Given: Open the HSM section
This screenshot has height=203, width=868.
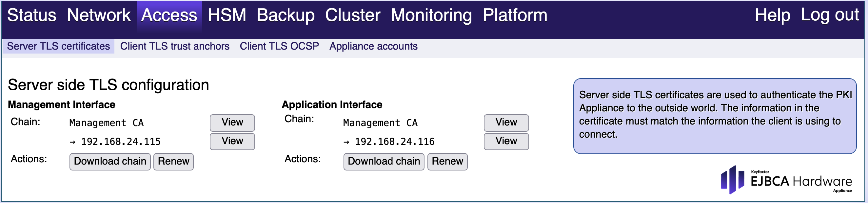Looking at the screenshot, I should point(227,15).
